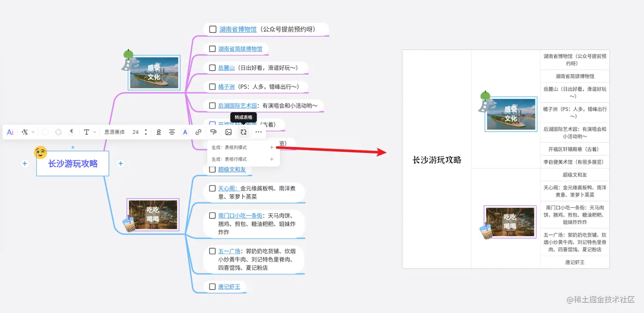Click plus beside 表格列模式

point(272,148)
